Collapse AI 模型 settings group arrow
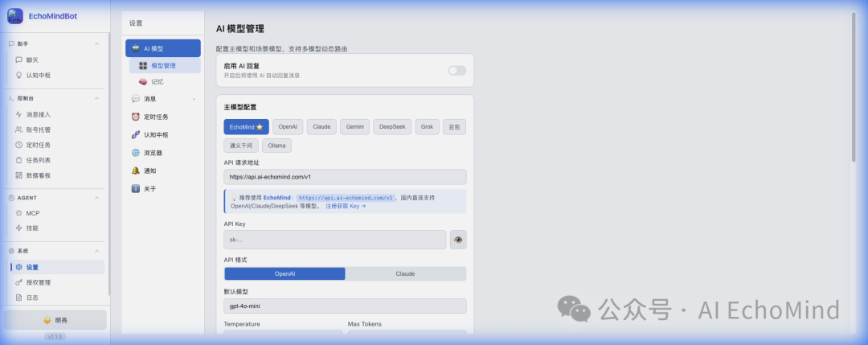Image resolution: width=868 pixels, height=345 pixels. coord(194,49)
